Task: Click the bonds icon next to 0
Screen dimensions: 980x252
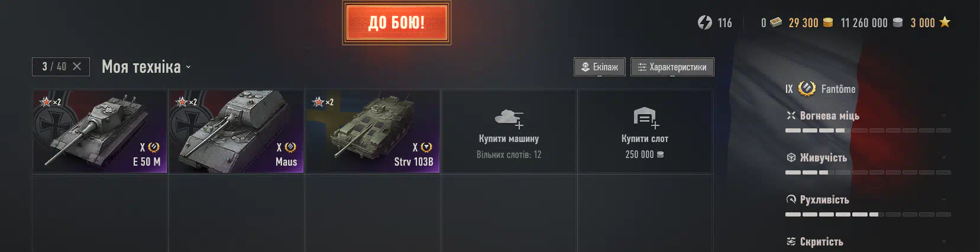Action: point(776,22)
